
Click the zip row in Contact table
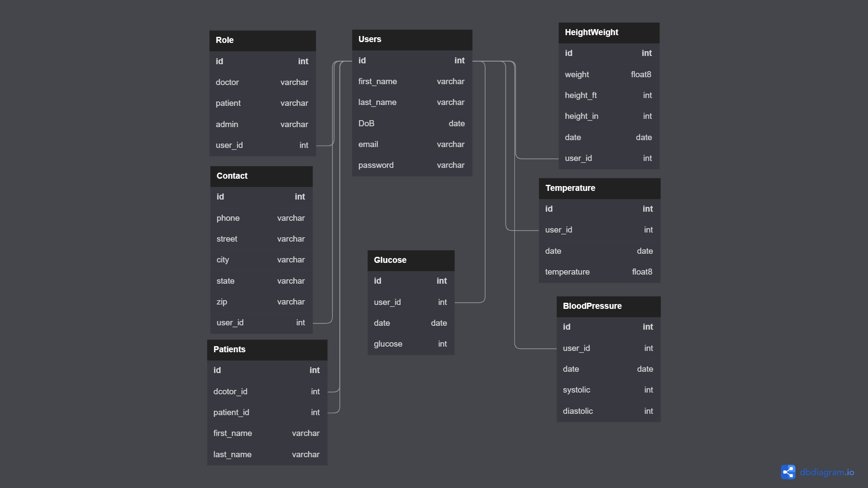coord(261,301)
